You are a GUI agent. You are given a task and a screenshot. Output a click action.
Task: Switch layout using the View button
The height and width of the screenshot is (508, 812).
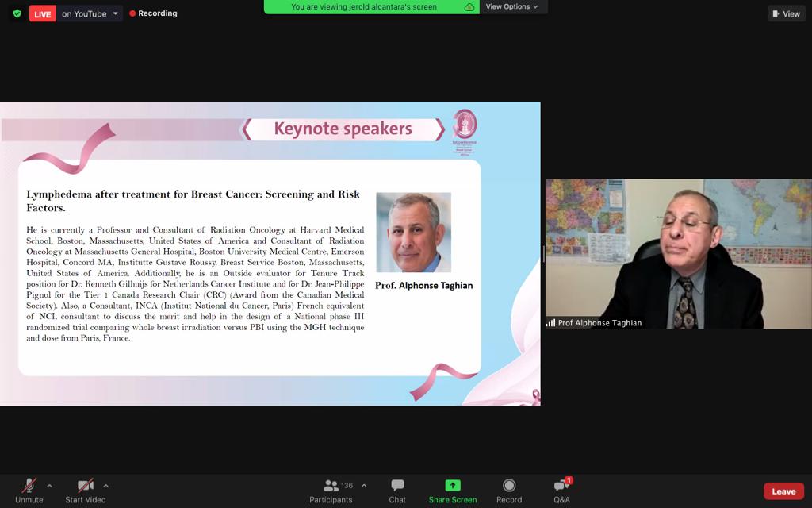pos(786,13)
